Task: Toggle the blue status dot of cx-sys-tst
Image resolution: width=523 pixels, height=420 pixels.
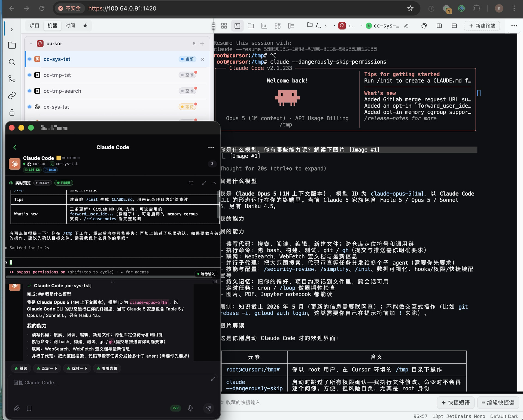Action: [x=29, y=107]
